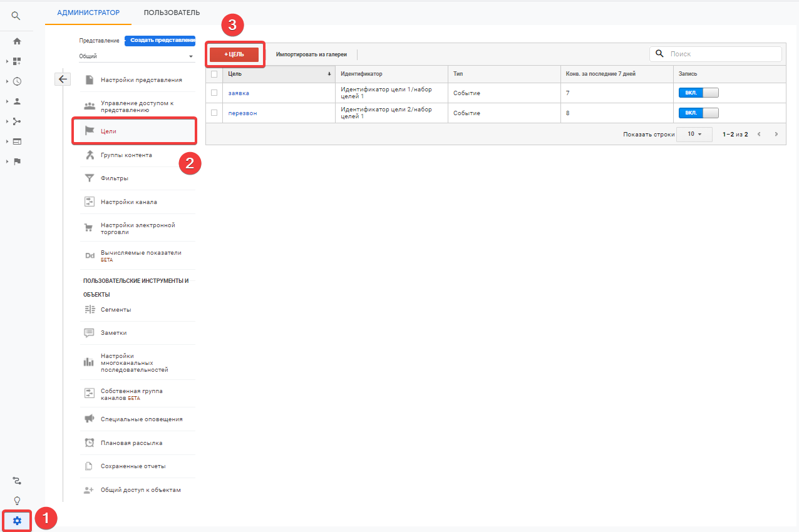Click the 'Поиск' search input field

pos(720,54)
